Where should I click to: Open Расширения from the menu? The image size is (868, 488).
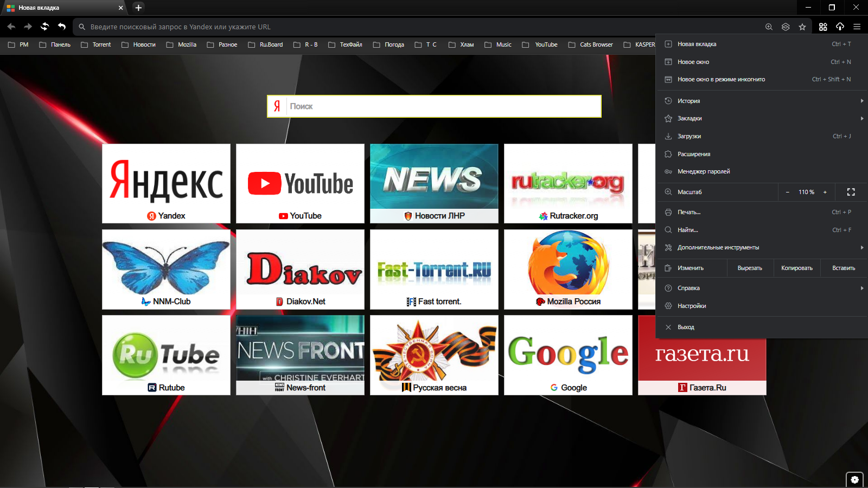762,154
